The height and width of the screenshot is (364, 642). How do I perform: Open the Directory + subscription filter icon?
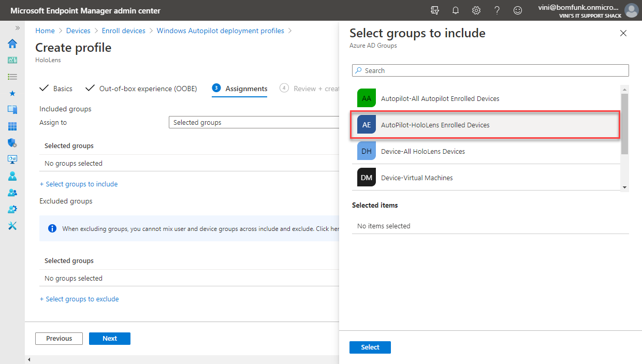tap(435, 10)
